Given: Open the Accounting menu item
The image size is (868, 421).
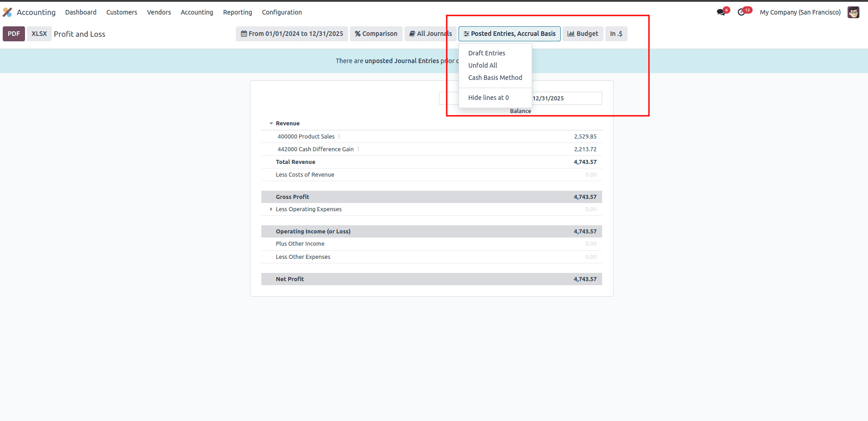Looking at the screenshot, I should pyautogui.click(x=197, y=12).
